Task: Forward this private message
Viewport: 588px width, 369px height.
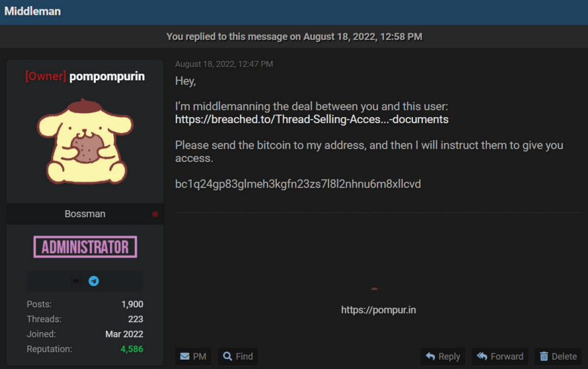Action: pos(500,356)
